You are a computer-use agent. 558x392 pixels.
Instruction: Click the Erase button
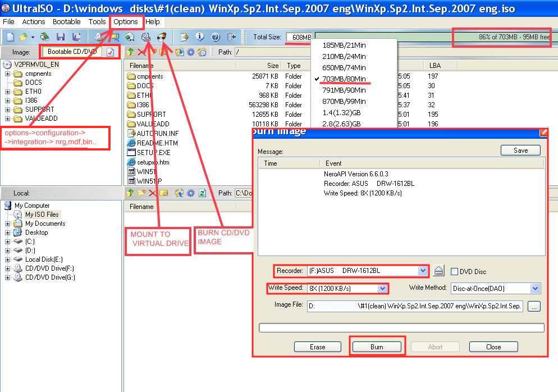(317, 347)
